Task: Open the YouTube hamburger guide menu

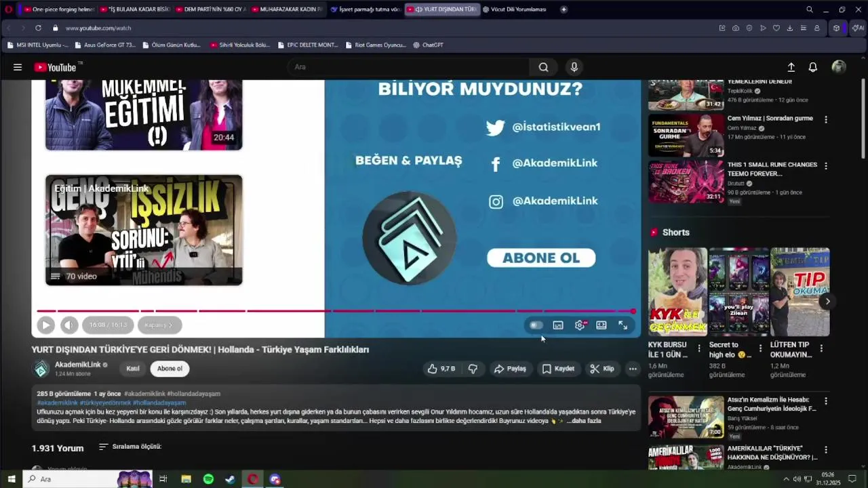Action: (x=18, y=67)
